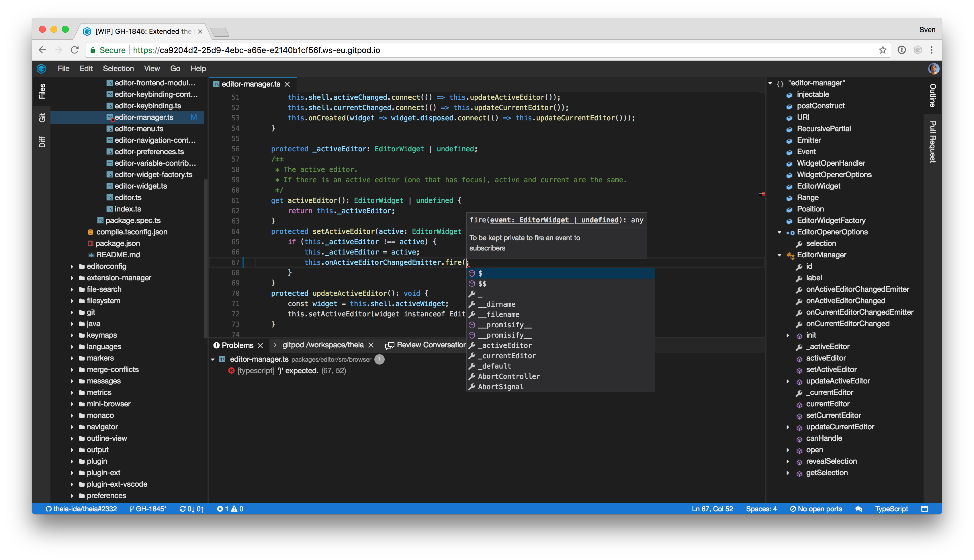Toggle the bottom panel icon in the status bar
Viewport: 974px width, 560px height.
click(925, 509)
